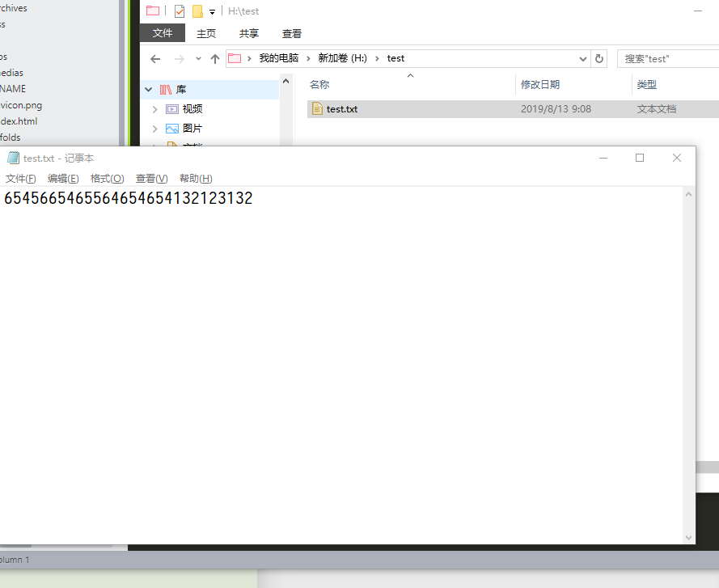
Task: Go up one folder level with Up arrow
Action: (x=214, y=58)
